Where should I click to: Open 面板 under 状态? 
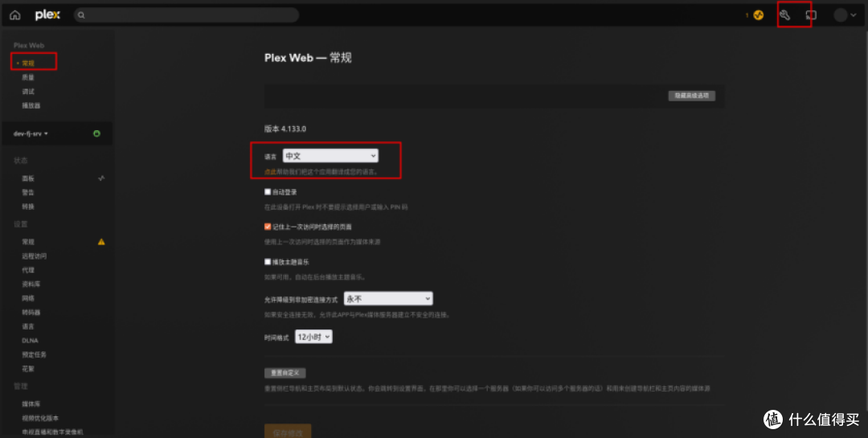28,178
